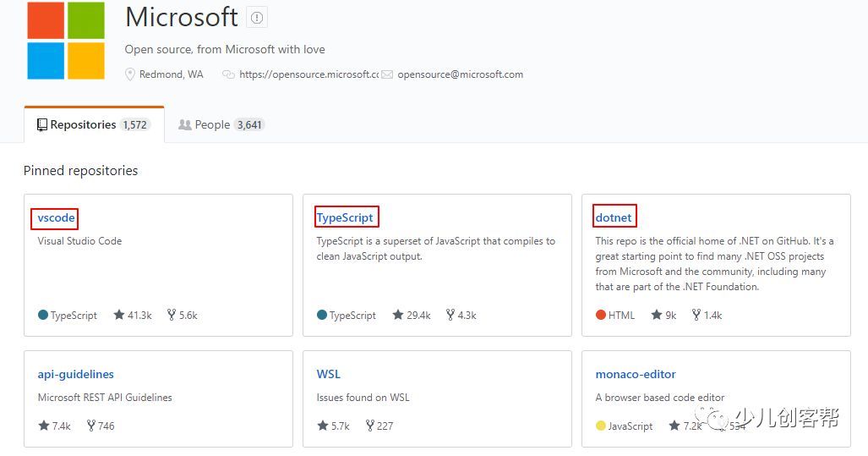Click the 4.3k fork count on TypeScript
868x456 pixels.
467,316
